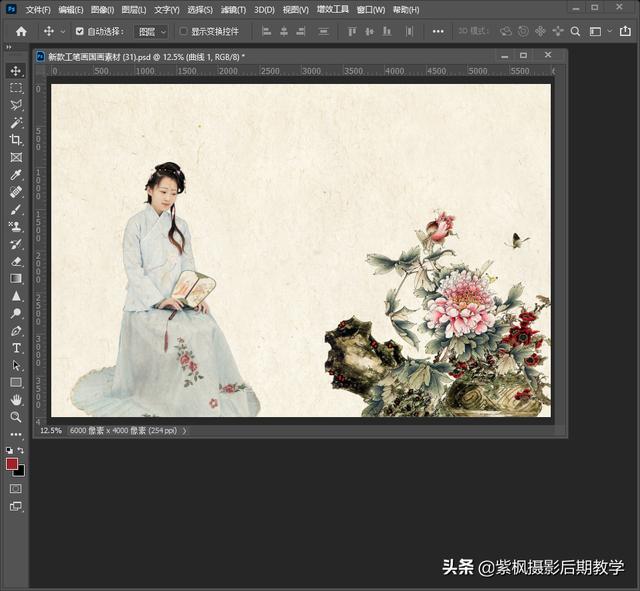640x591 pixels.
Task: Select the Horizontal Type tool
Action: tap(16, 348)
